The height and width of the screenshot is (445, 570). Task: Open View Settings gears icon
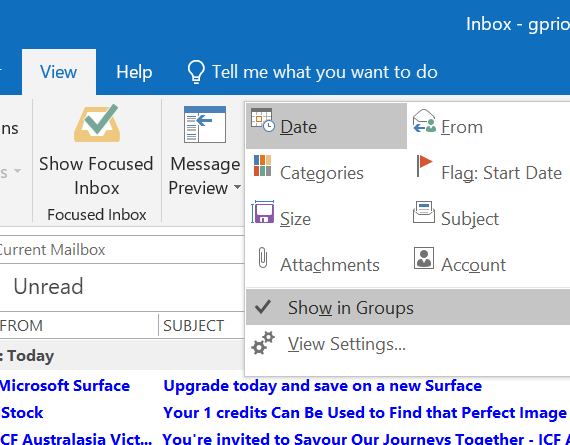(x=262, y=343)
